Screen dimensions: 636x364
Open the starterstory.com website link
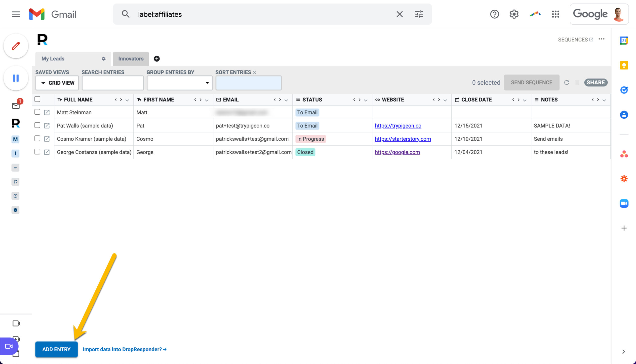pyautogui.click(x=403, y=139)
